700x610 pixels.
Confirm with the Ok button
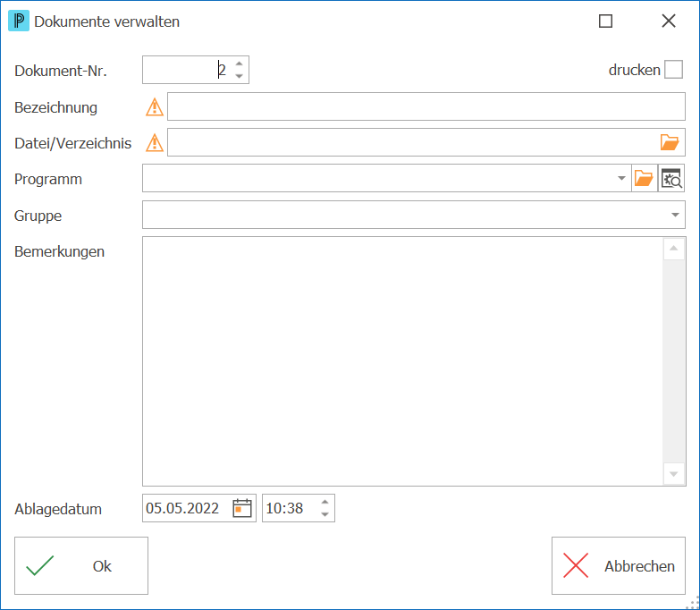pyautogui.click(x=81, y=566)
